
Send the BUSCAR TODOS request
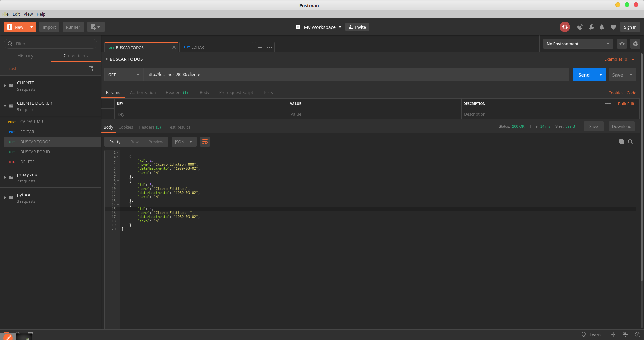click(584, 75)
